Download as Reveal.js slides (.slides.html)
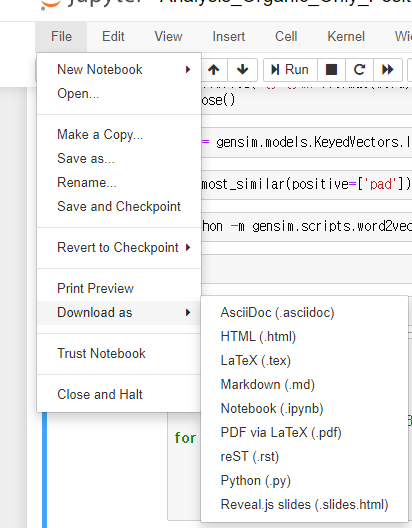This screenshot has width=412, height=528. tap(304, 505)
